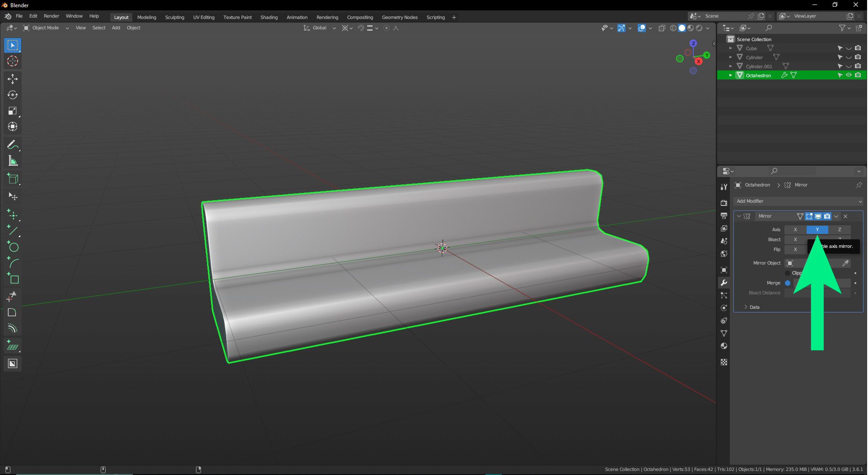Image resolution: width=868 pixels, height=475 pixels.
Task: Pick the Cursor tool
Action: (x=13, y=61)
